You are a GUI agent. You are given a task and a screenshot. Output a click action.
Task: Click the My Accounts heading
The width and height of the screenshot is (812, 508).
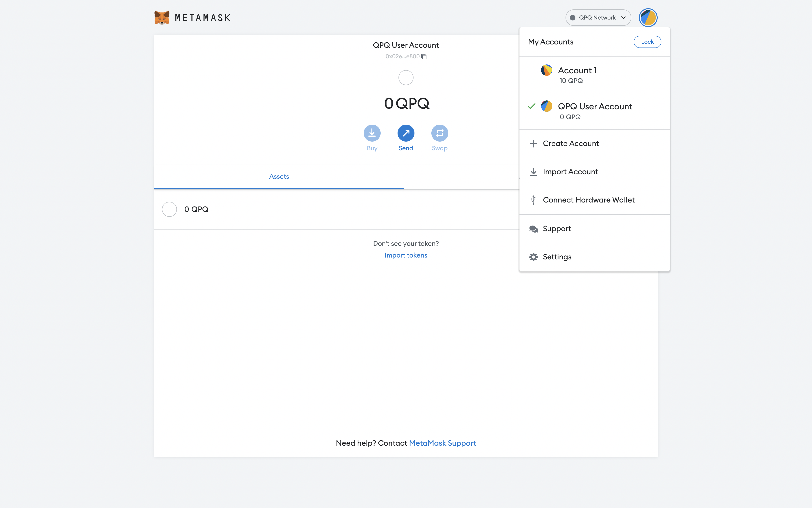pyautogui.click(x=551, y=42)
